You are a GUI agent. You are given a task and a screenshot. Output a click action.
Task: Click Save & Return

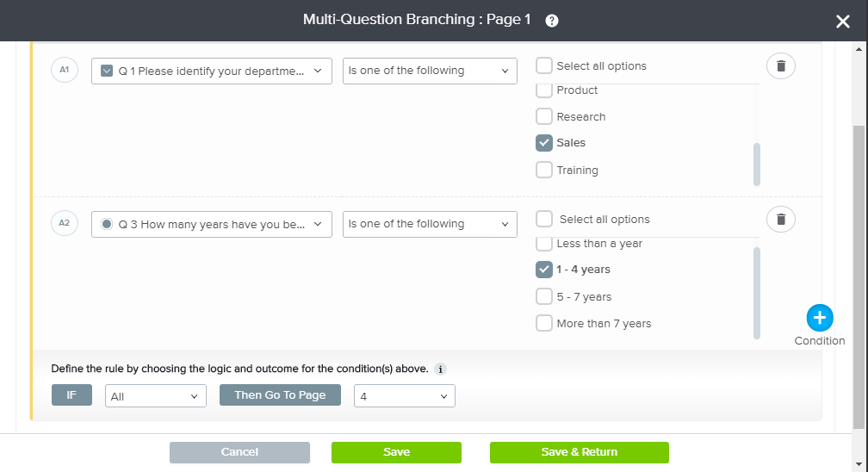579,452
